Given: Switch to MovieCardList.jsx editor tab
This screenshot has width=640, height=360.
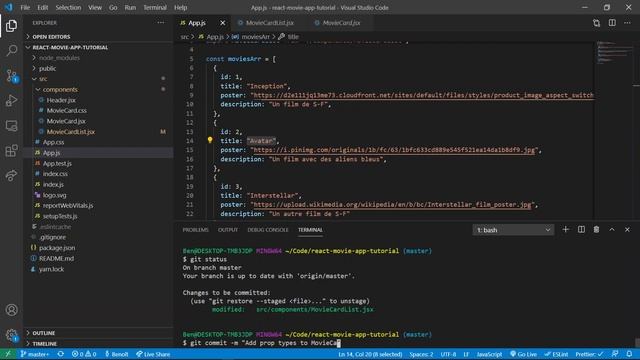Looking at the screenshot, I should pos(269,23).
